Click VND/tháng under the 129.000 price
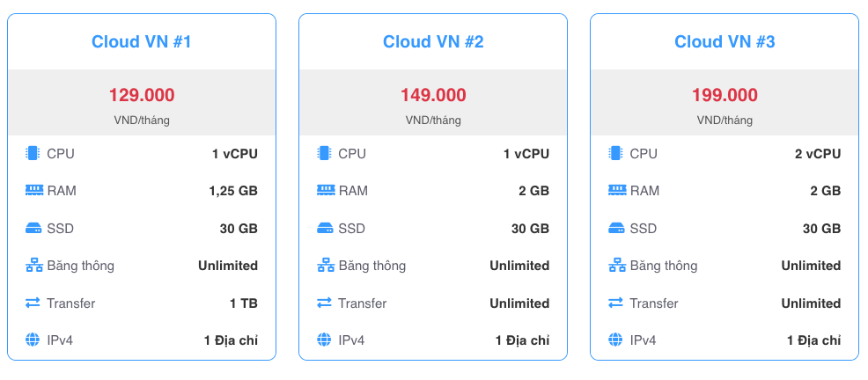 (x=142, y=120)
